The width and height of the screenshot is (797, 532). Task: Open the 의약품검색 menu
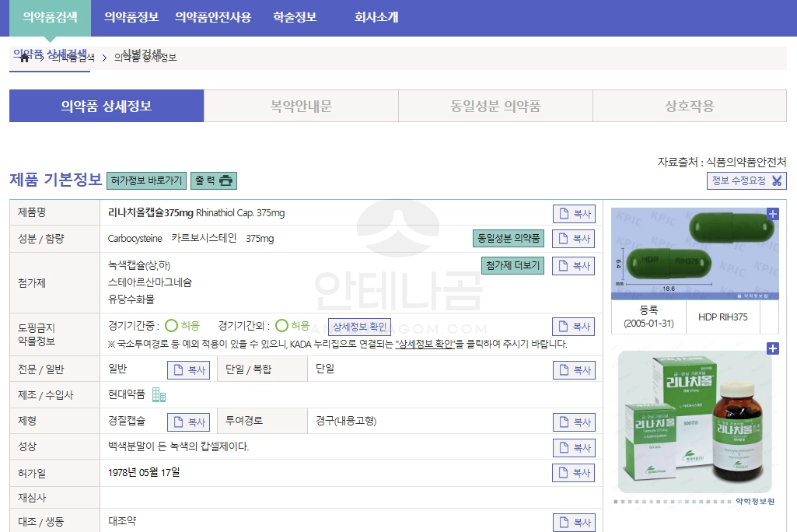pyautogui.click(x=50, y=17)
